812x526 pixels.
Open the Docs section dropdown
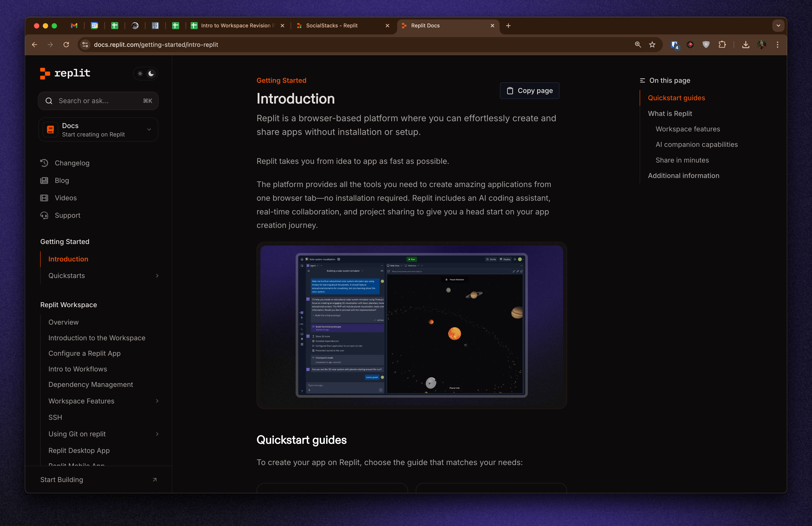click(98, 130)
